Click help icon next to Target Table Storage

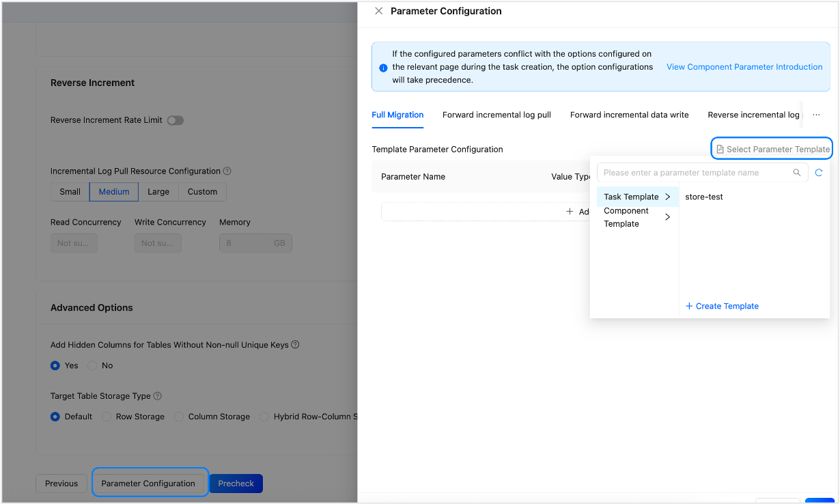point(158,396)
